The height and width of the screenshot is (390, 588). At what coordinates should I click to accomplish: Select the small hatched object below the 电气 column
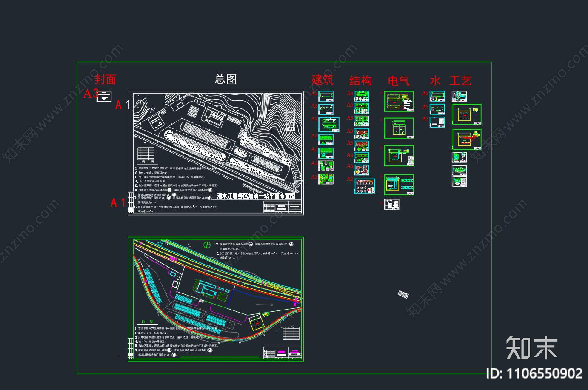403,294
